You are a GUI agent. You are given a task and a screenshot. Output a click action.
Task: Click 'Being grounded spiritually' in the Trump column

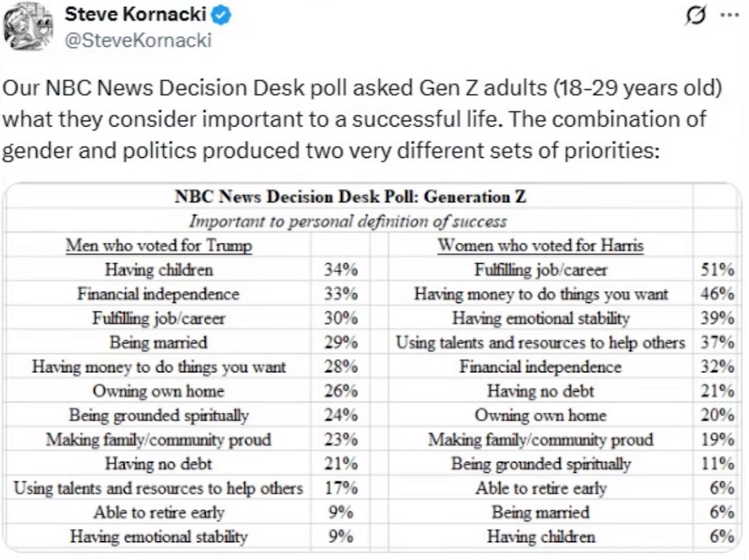tap(159, 415)
